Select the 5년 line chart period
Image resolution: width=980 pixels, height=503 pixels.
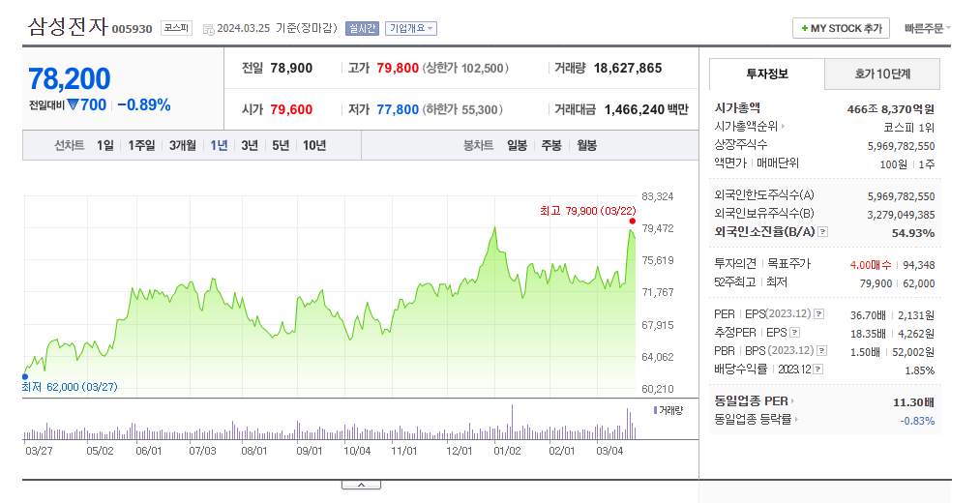tap(281, 146)
